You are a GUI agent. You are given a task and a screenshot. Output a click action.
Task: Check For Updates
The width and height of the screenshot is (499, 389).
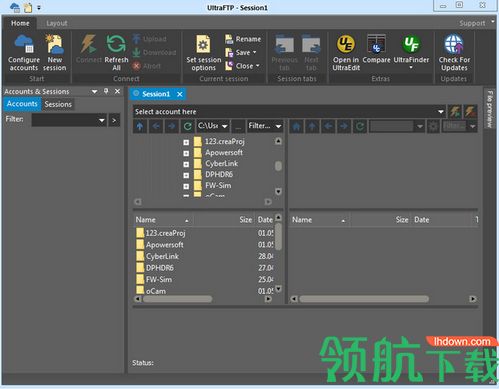454,53
